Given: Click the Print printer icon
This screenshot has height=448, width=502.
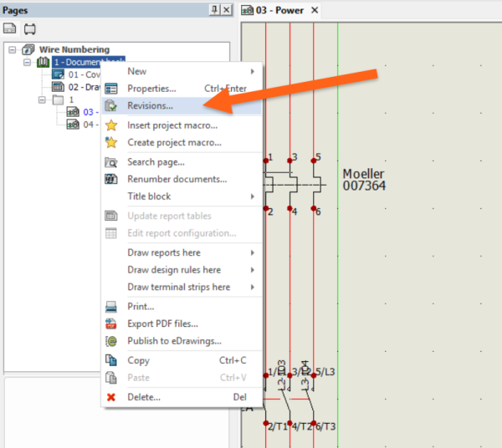Looking at the screenshot, I should pos(111,307).
